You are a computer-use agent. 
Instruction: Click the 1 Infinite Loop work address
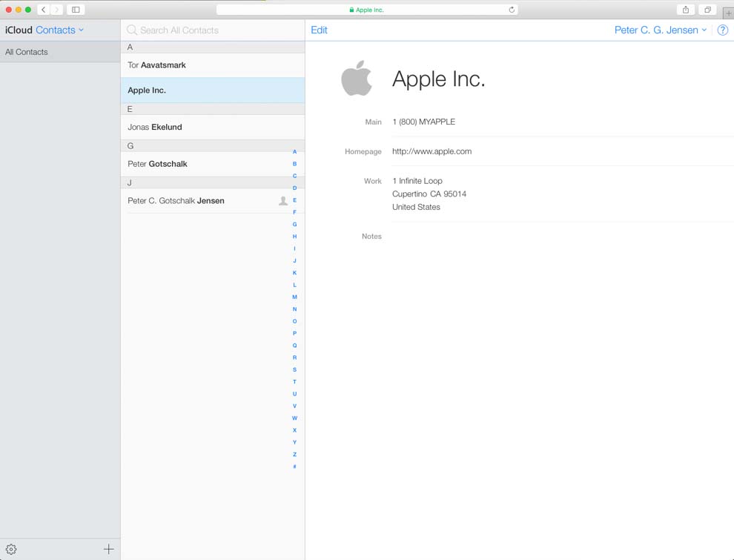429,194
